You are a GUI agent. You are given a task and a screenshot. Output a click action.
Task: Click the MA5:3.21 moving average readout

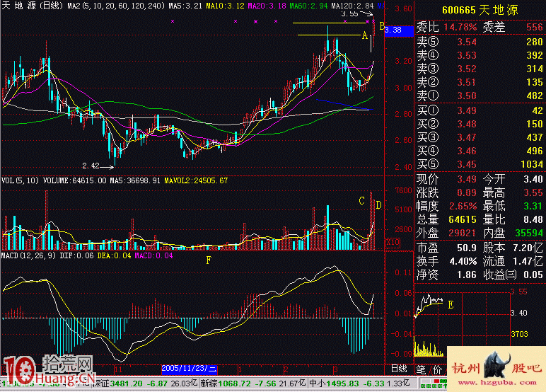[x=185, y=6]
